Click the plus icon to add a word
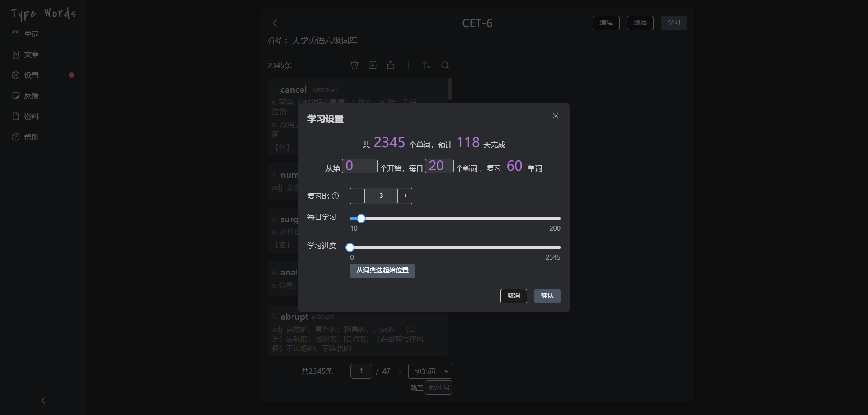 [409, 65]
